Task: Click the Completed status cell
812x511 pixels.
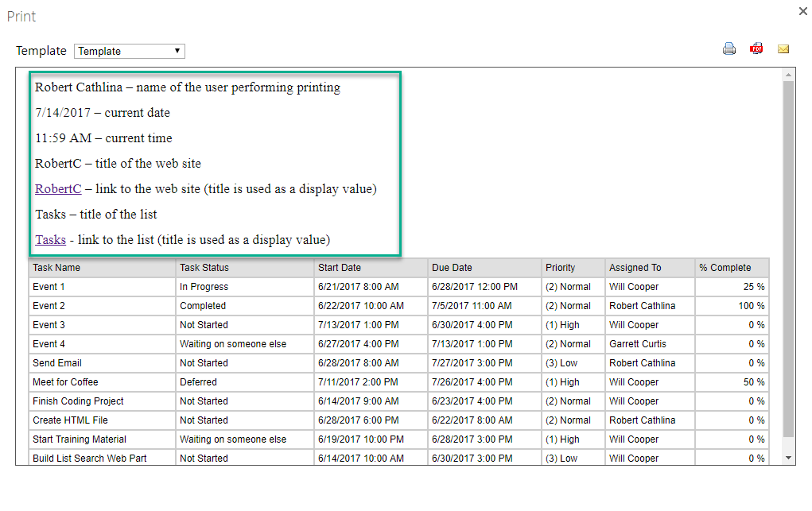Action: pyautogui.click(x=245, y=306)
